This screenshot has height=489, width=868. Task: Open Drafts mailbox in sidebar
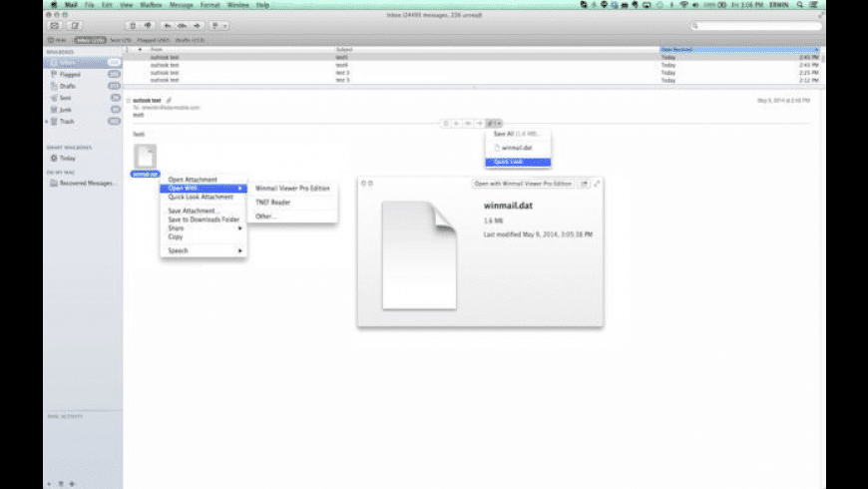[x=83, y=86]
